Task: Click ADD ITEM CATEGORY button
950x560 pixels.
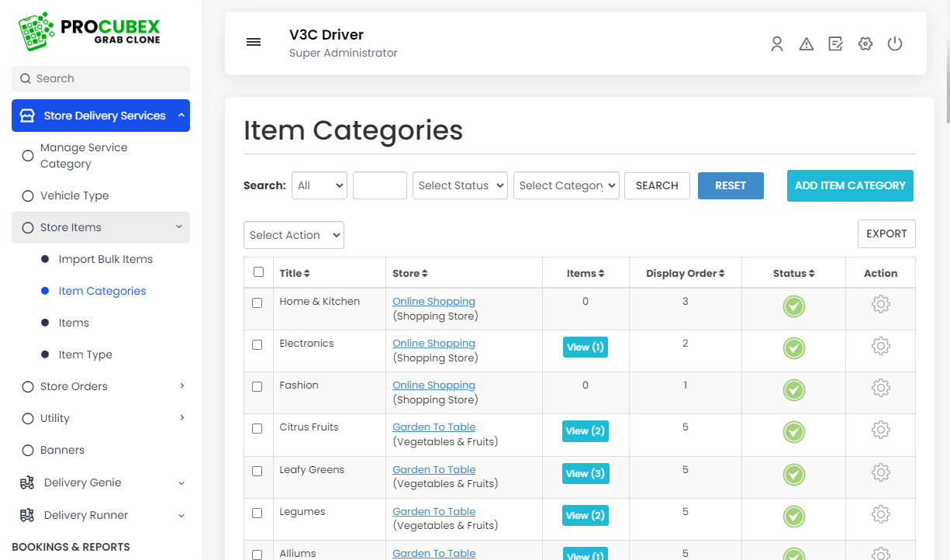Action: (x=850, y=185)
